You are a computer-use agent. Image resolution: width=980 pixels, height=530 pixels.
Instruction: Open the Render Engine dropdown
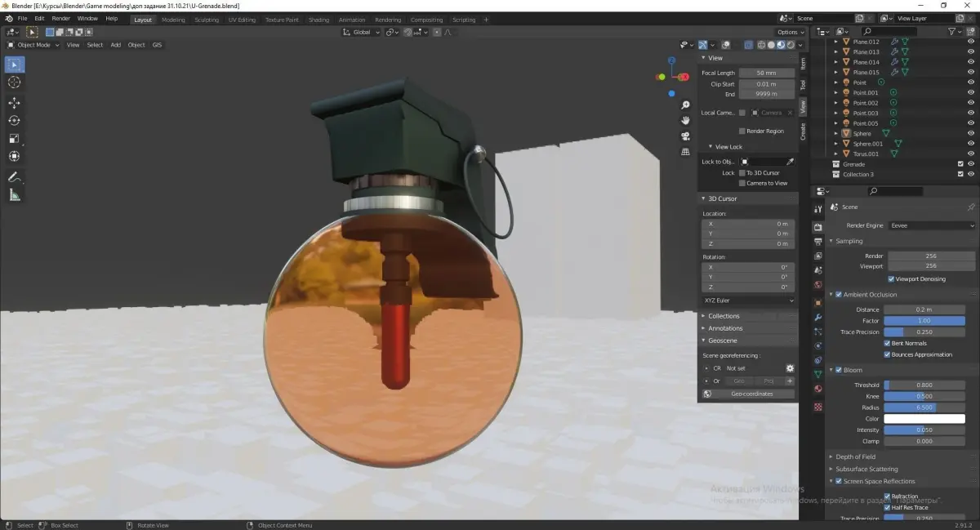point(932,225)
